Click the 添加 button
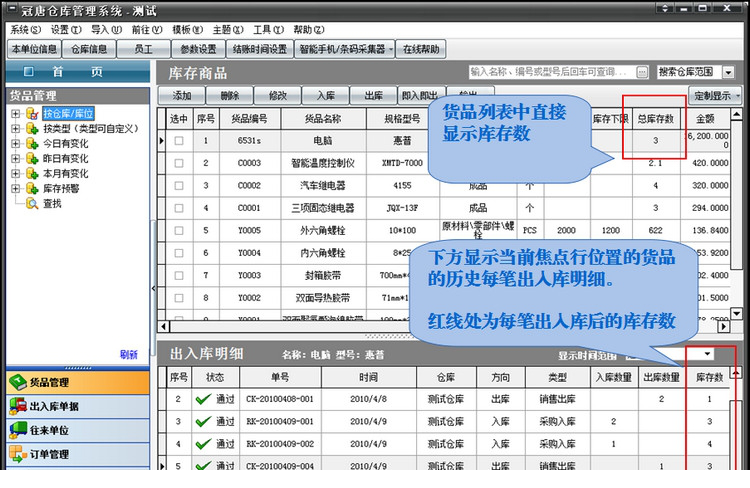 coord(182,96)
